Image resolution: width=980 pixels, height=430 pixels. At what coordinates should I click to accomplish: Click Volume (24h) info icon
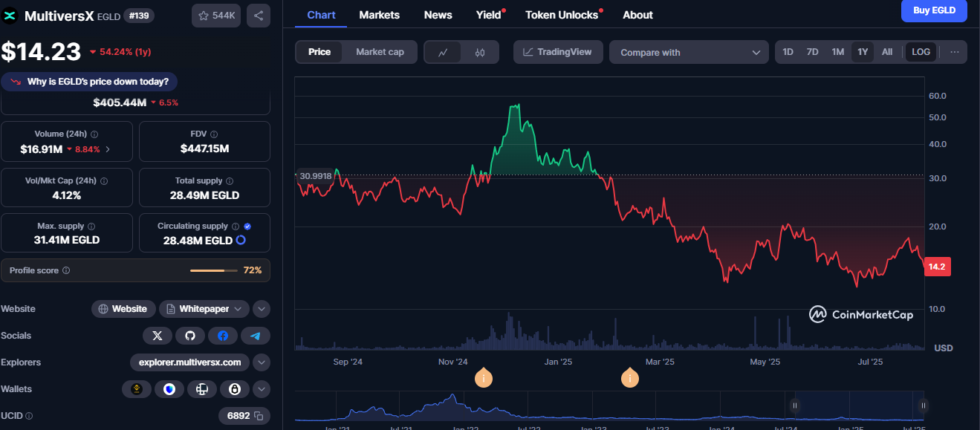pos(94,134)
